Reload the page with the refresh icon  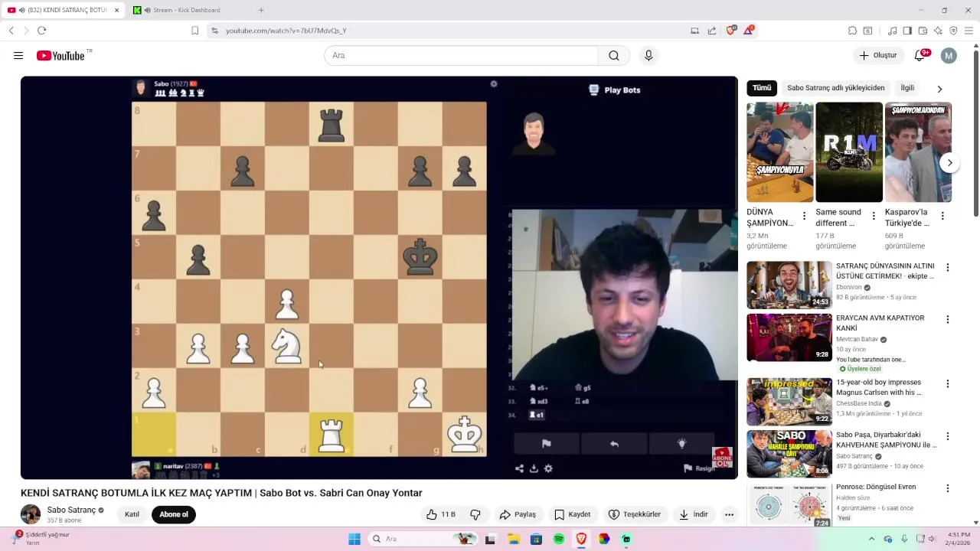41,31
